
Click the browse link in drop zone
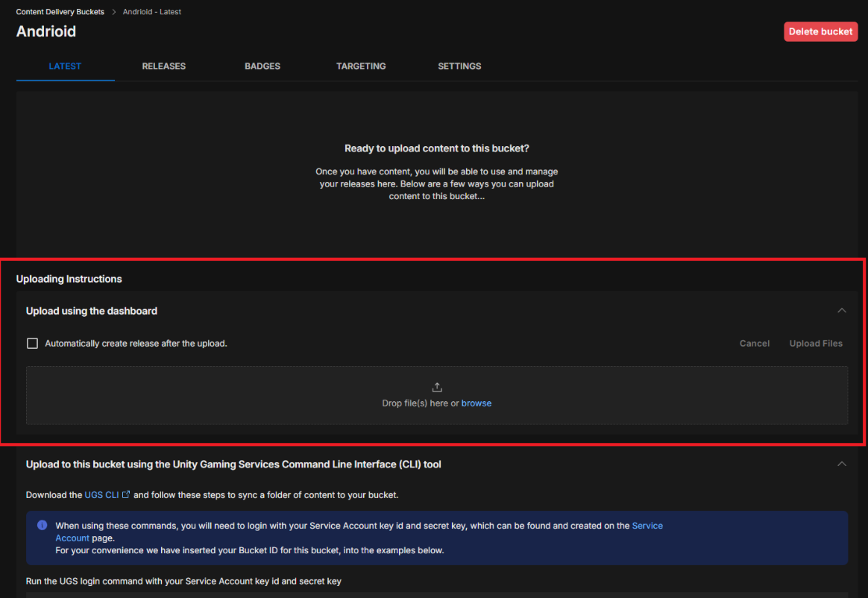point(476,403)
